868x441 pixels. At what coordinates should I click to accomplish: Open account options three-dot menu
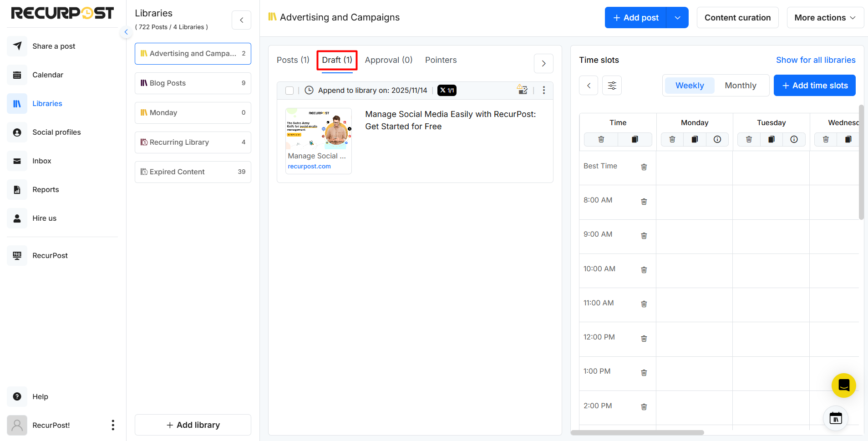pos(113,425)
